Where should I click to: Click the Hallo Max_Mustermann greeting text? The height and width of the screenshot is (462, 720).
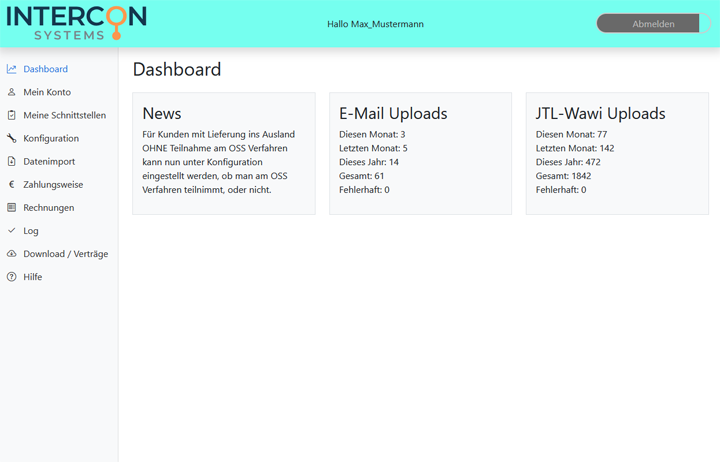[x=375, y=24]
